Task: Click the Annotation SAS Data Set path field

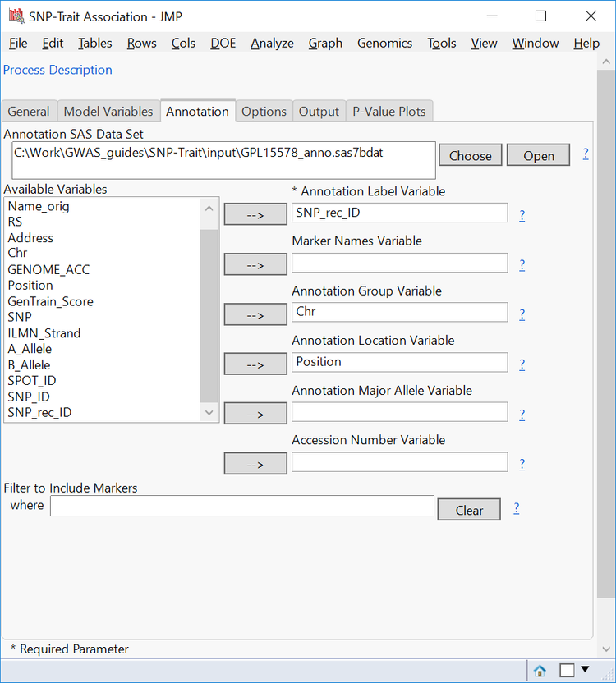Action: point(223,160)
